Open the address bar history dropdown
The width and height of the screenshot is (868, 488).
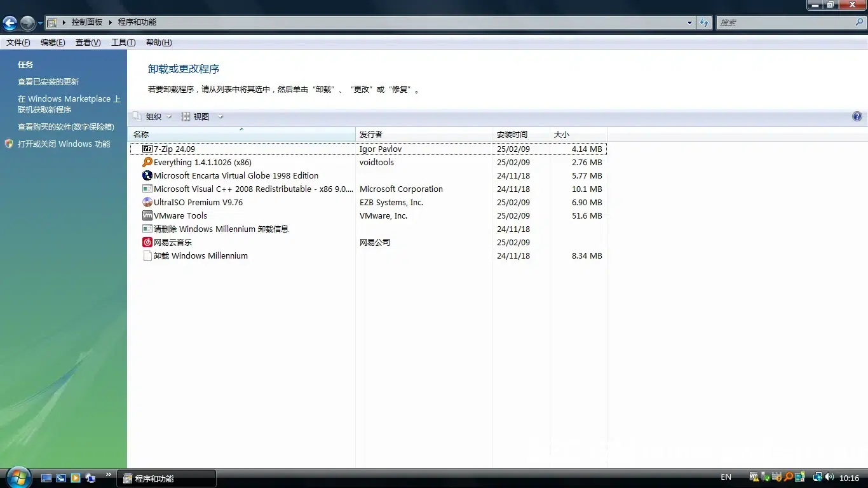click(690, 22)
